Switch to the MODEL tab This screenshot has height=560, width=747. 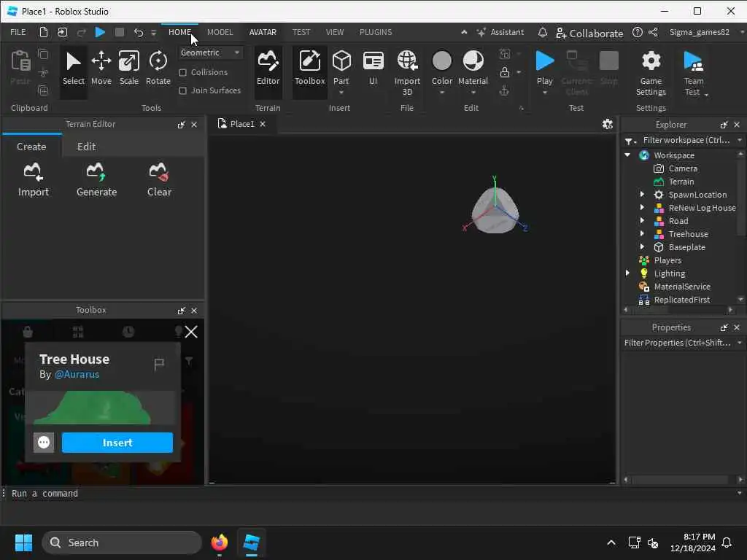coord(220,32)
